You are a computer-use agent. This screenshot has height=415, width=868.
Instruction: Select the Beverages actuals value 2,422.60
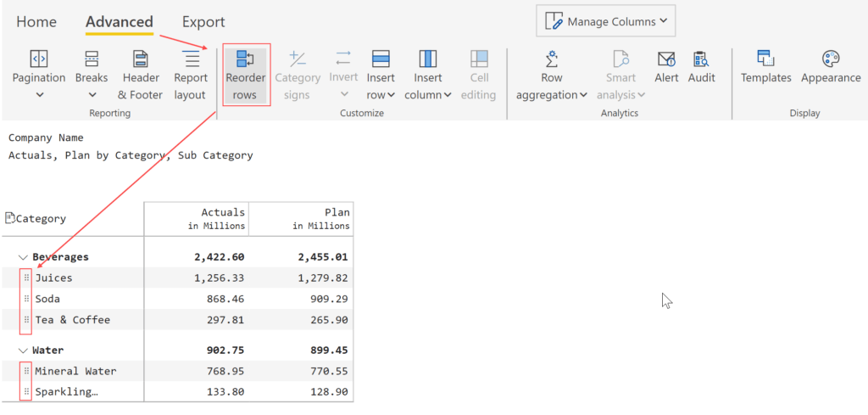[x=220, y=257]
